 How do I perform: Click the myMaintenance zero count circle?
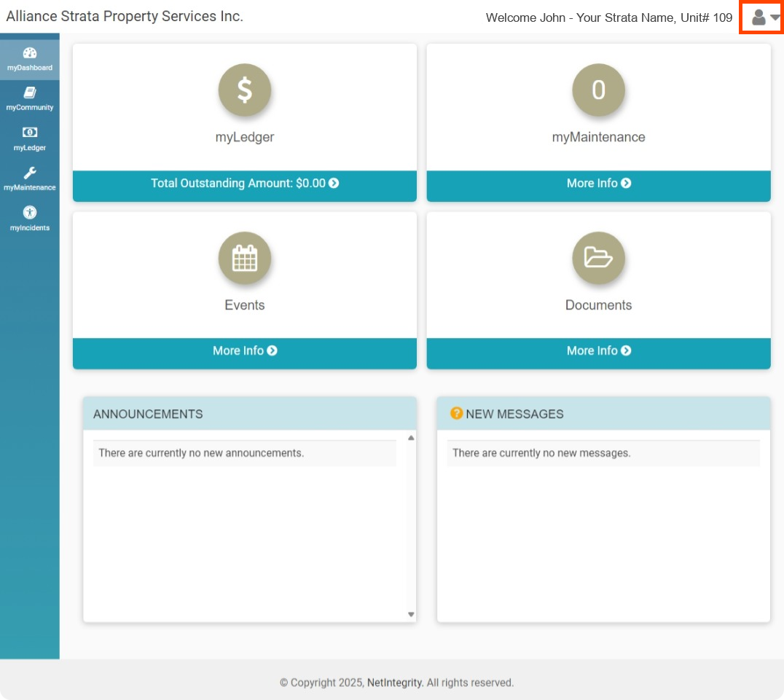coord(598,90)
